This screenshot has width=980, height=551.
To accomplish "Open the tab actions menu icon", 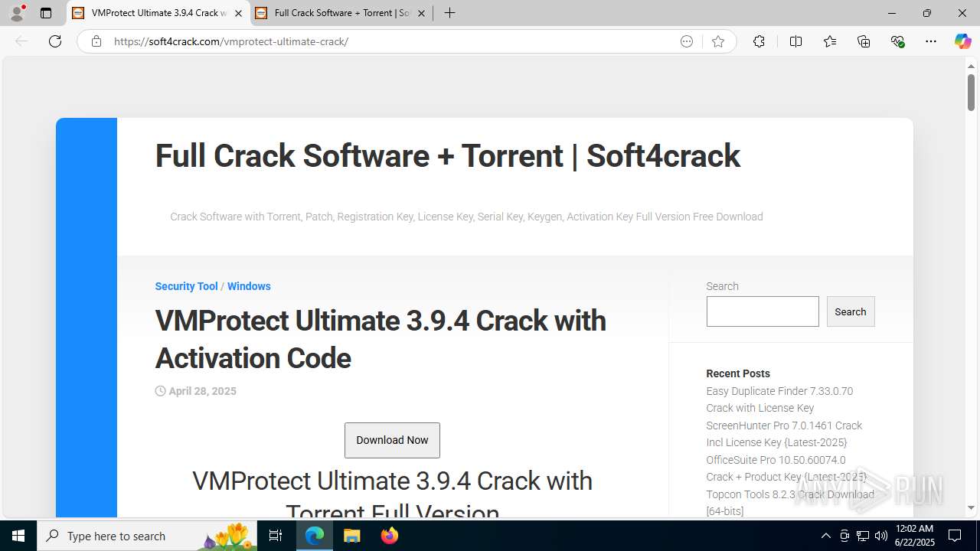I will pos(46,13).
